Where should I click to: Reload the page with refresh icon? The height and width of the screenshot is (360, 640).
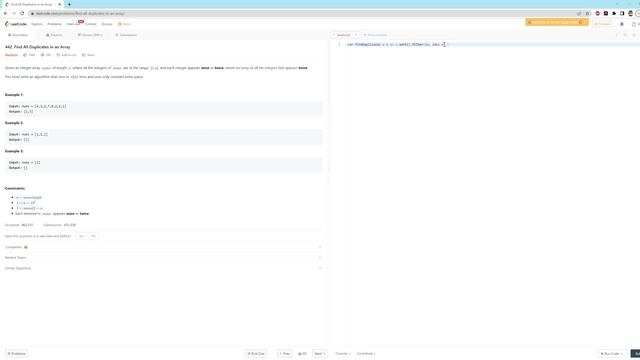[22, 13]
